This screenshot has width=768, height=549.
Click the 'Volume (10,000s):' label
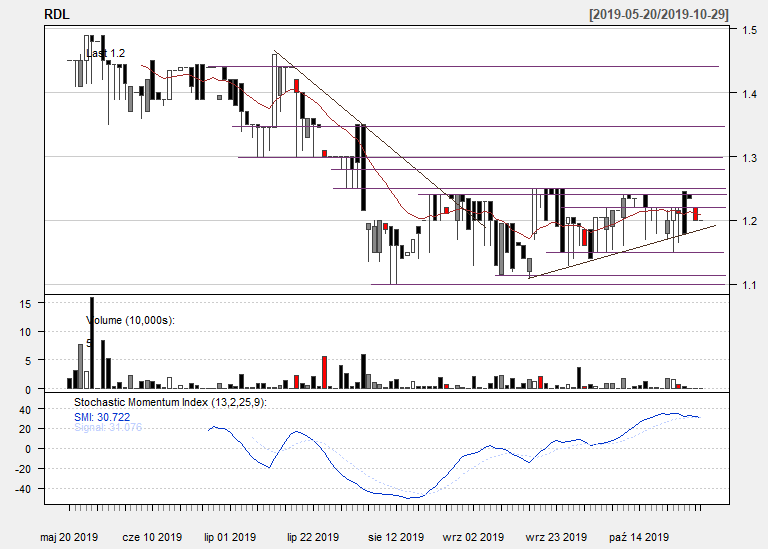click(130, 320)
